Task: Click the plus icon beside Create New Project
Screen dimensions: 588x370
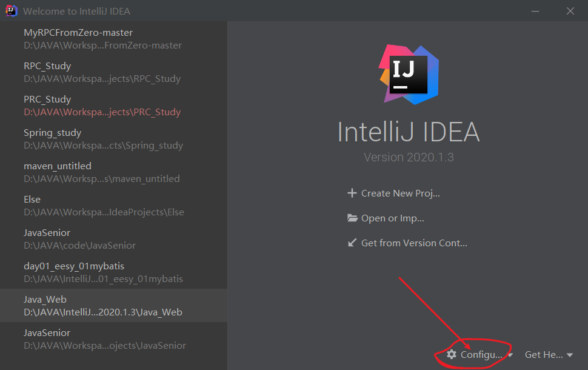Action: click(x=352, y=193)
